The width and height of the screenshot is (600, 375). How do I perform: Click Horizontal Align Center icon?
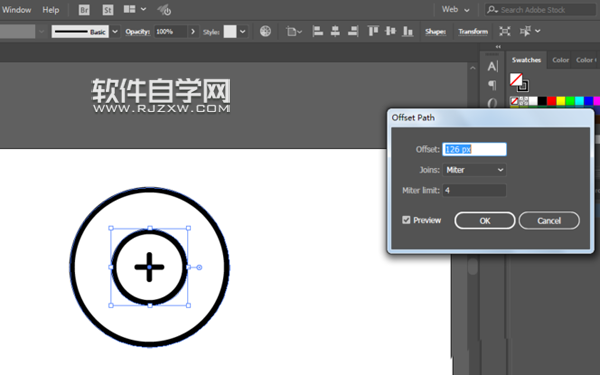point(335,31)
